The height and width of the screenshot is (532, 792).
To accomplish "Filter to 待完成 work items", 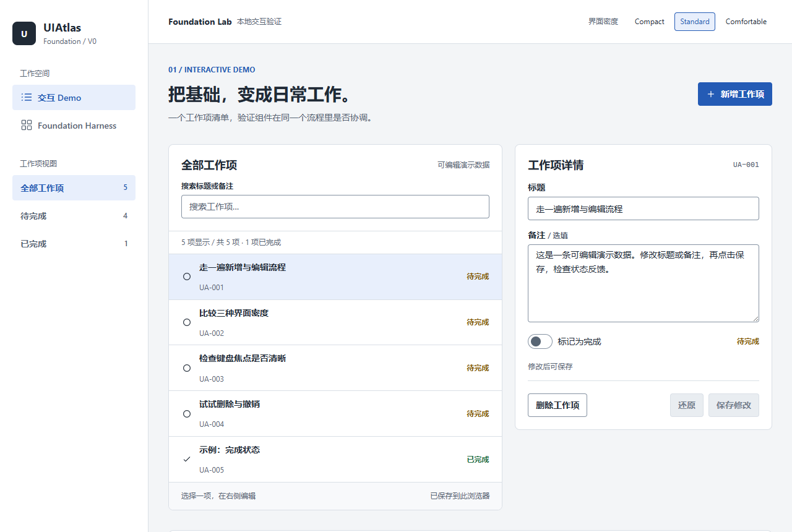I will [x=74, y=215].
